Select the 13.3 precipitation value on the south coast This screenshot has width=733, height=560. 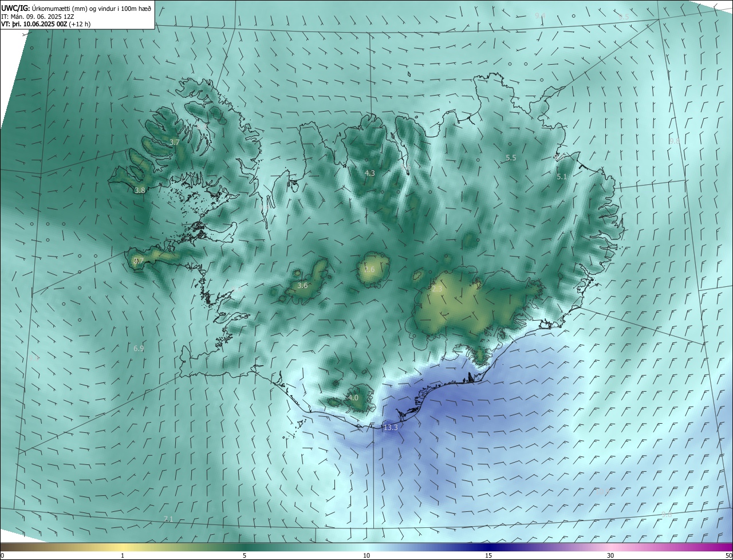coord(391,428)
